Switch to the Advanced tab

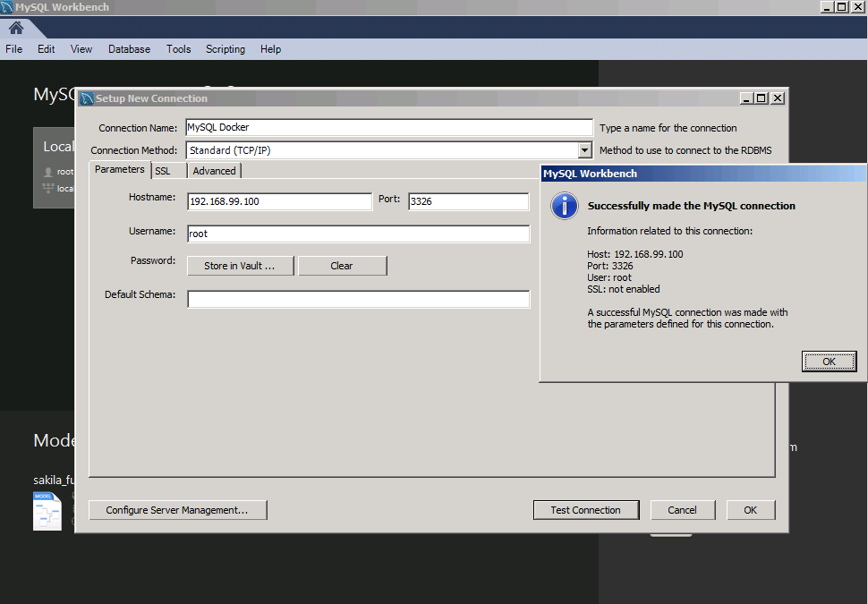pos(214,171)
